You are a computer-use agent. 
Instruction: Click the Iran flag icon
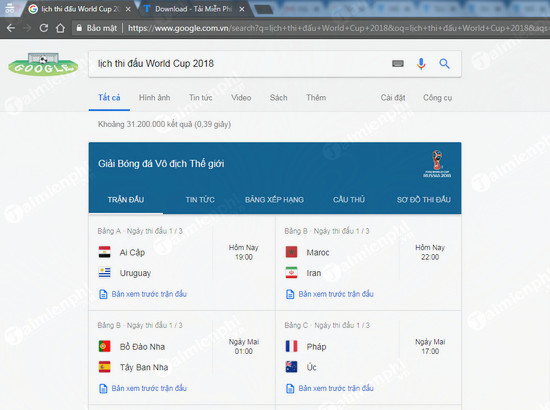click(x=291, y=273)
